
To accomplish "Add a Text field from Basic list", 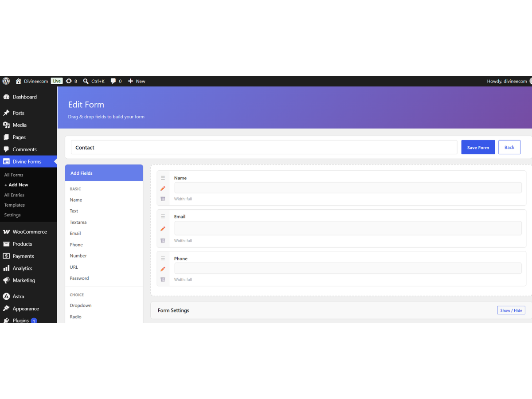I will (x=74, y=211).
